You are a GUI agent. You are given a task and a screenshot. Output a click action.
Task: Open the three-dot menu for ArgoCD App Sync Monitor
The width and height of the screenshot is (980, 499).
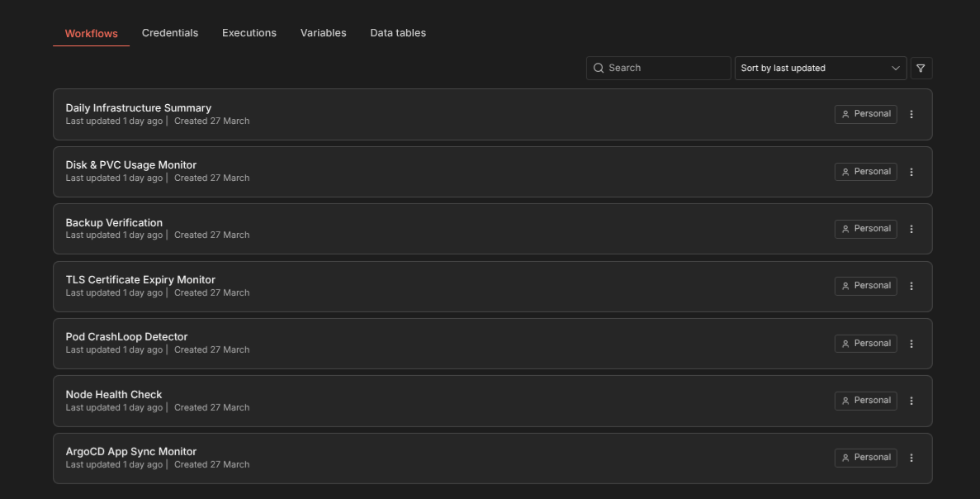pos(911,458)
